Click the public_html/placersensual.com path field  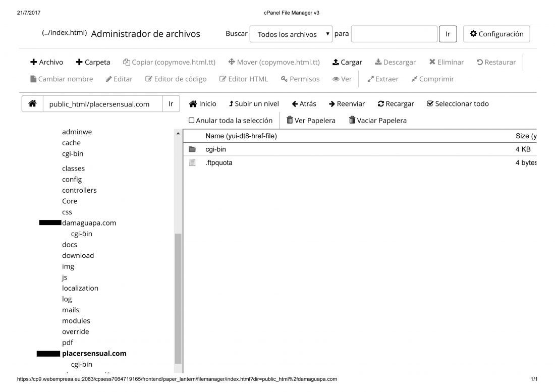pyautogui.click(x=102, y=103)
